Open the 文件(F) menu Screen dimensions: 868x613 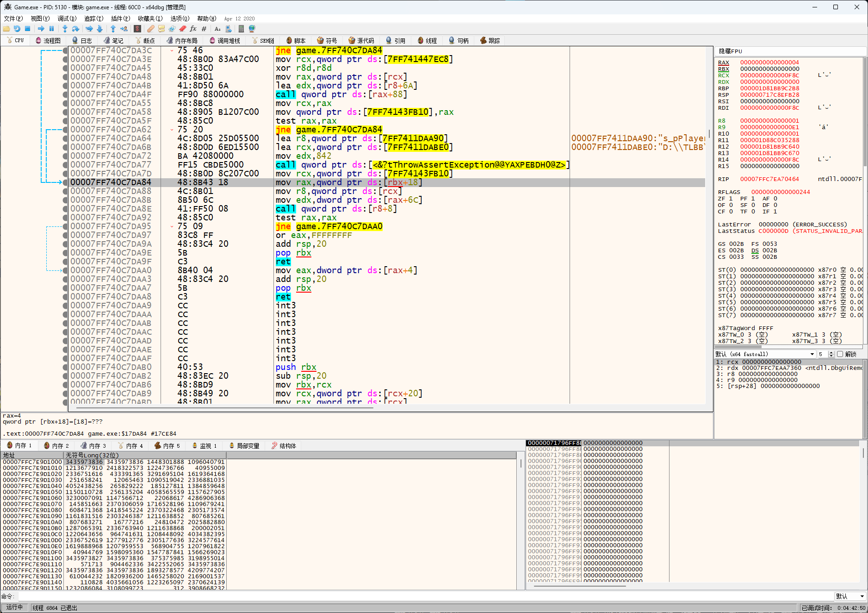point(13,19)
